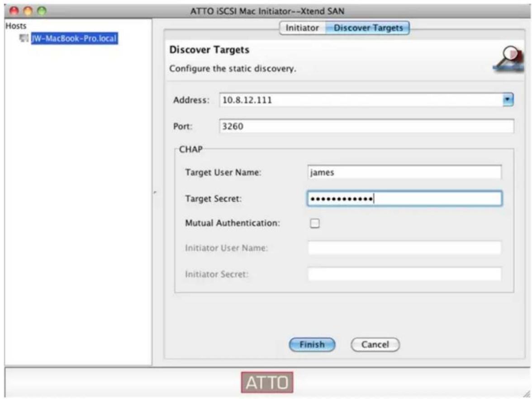Click the Address field showing 10.8.12.111
532x399 pixels.
click(361, 100)
